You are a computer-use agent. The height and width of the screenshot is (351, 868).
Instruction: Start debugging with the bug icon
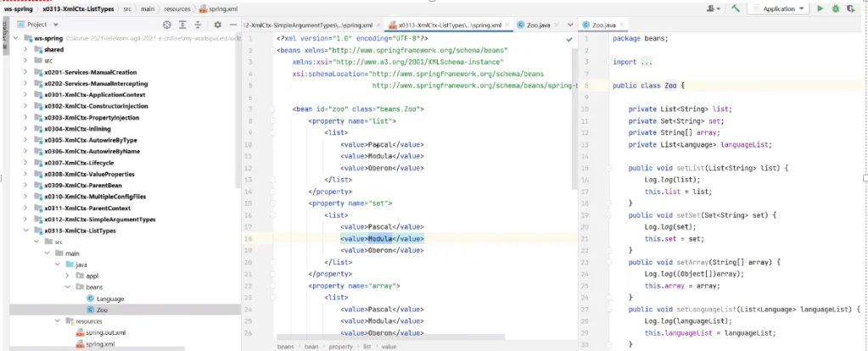(x=836, y=8)
